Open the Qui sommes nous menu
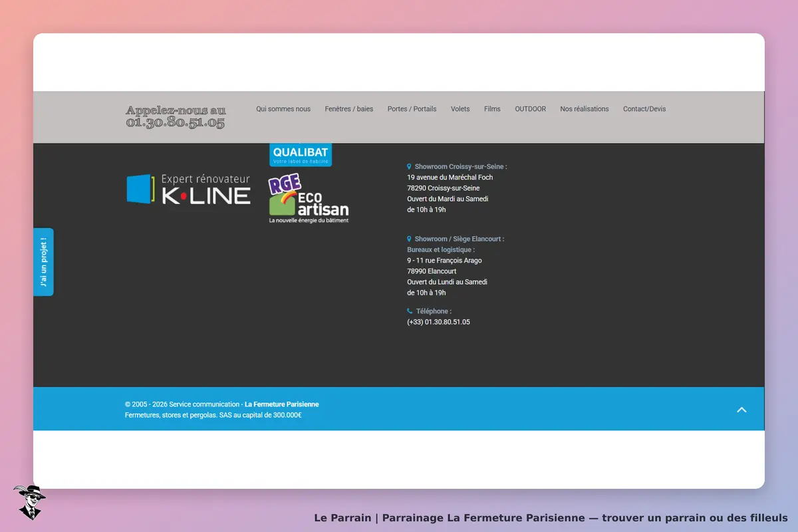 [x=283, y=109]
